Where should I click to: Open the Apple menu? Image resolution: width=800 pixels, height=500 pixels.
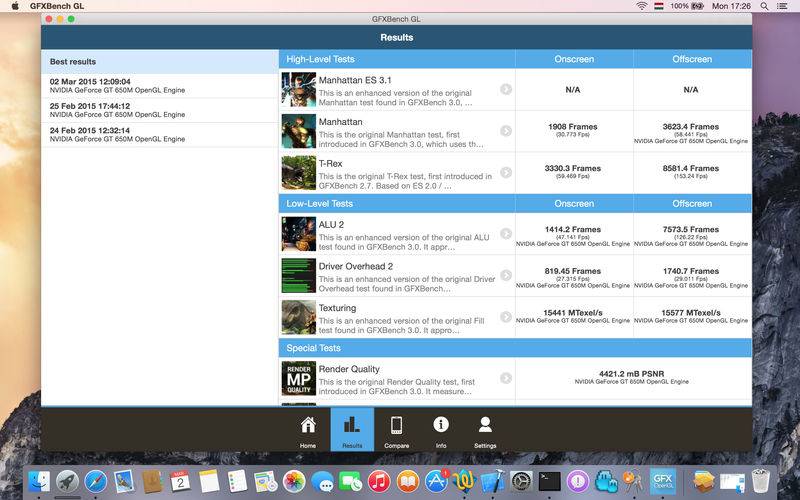[15, 6]
